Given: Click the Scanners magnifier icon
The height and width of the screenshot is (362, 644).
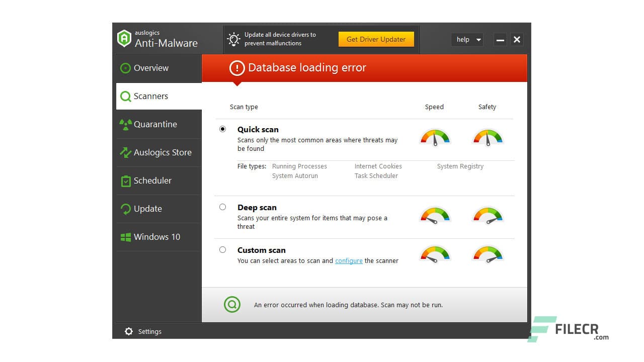Looking at the screenshot, I should (x=125, y=96).
